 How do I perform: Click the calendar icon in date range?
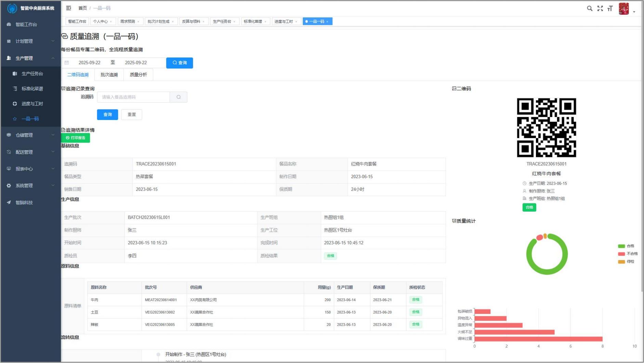67,63
